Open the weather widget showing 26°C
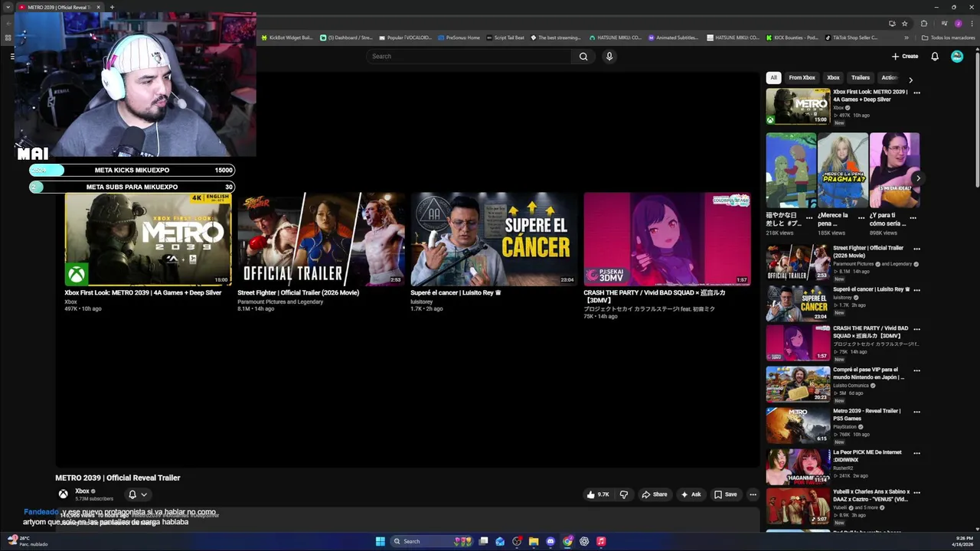This screenshot has width=980, height=551. pyautogui.click(x=28, y=541)
